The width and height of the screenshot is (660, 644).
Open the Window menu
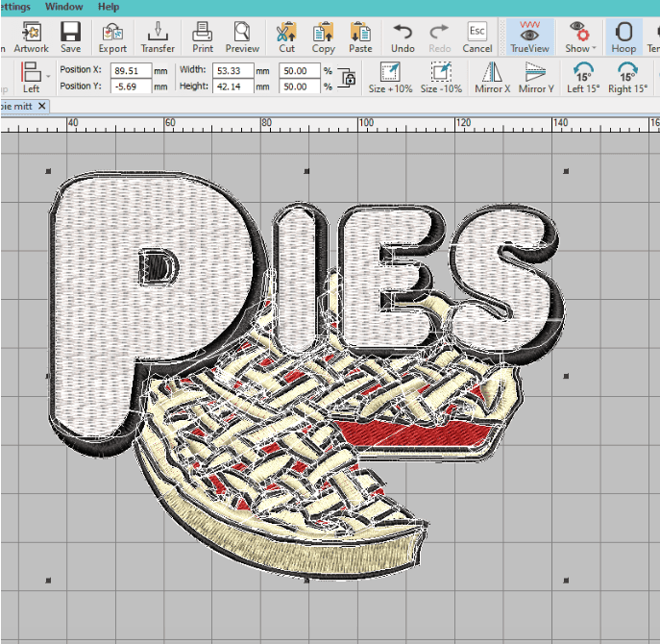tap(63, 7)
